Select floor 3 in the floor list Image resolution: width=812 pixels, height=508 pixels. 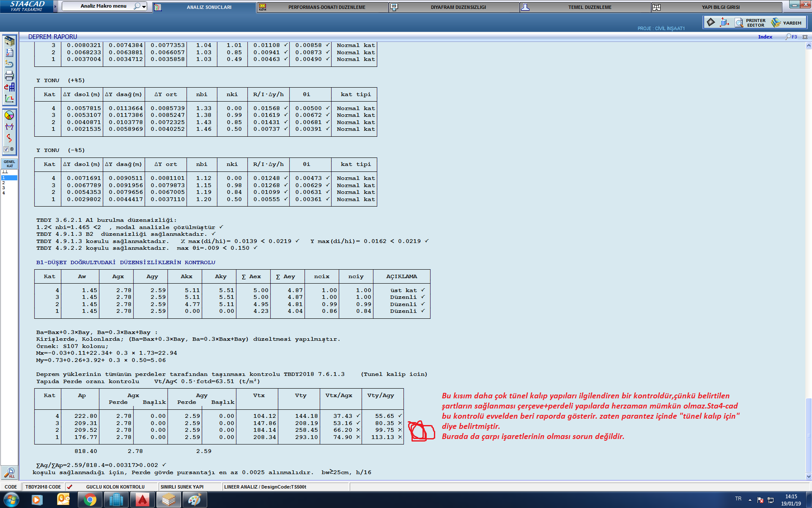4,188
